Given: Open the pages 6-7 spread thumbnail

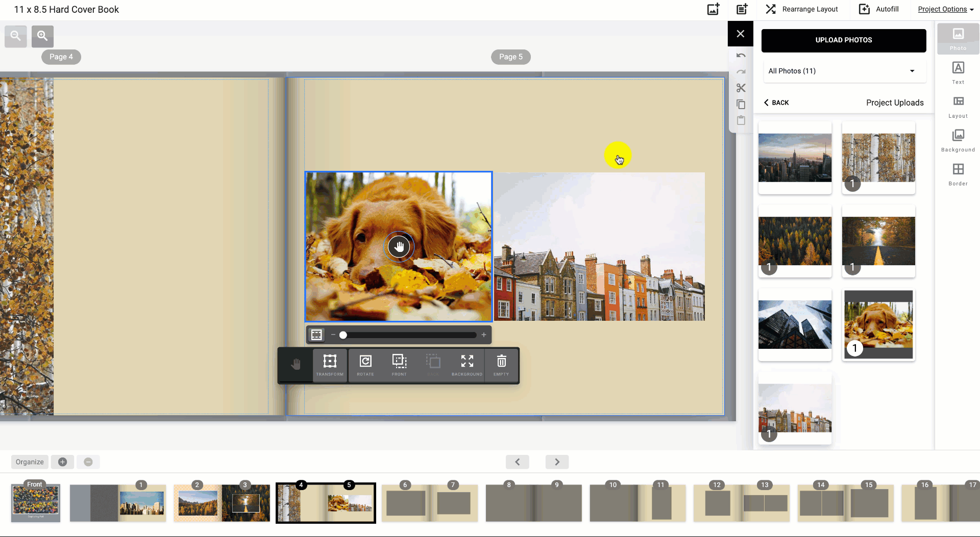Looking at the screenshot, I should tap(430, 503).
